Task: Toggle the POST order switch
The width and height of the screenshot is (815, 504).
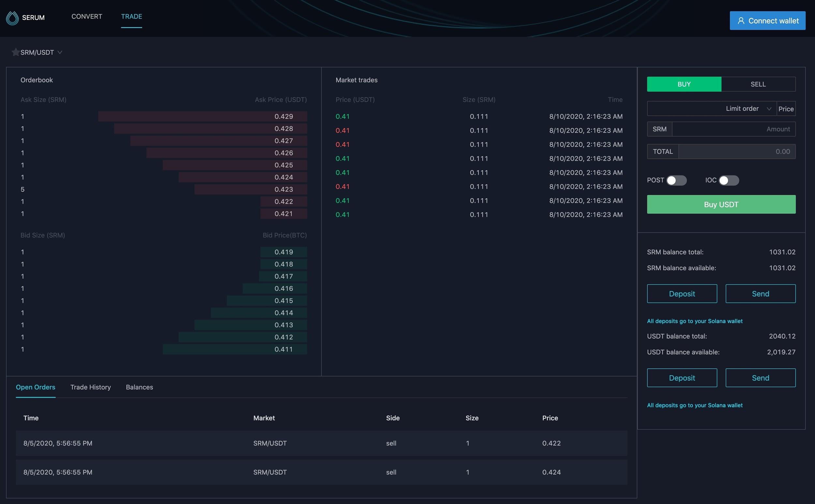Action: coord(676,180)
